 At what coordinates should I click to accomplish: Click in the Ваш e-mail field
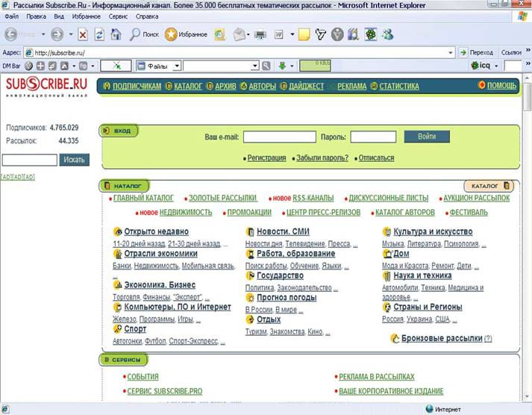click(x=280, y=137)
